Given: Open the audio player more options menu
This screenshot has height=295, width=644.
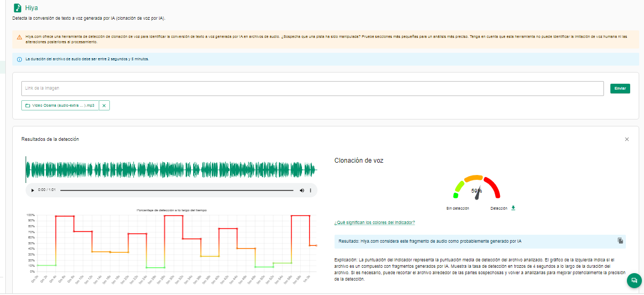Looking at the screenshot, I should pyautogui.click(x=311, y=190).
